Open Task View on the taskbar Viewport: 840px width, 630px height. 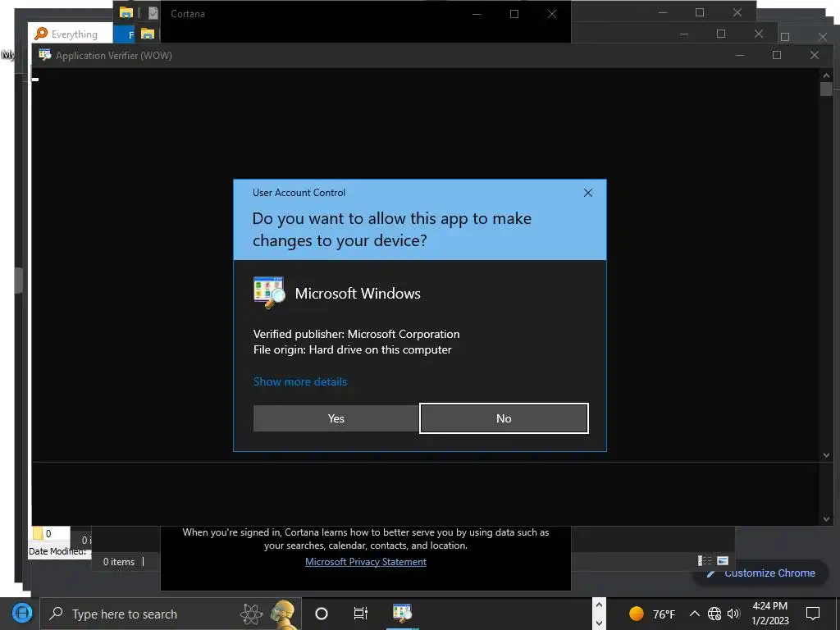coord(361,614)
